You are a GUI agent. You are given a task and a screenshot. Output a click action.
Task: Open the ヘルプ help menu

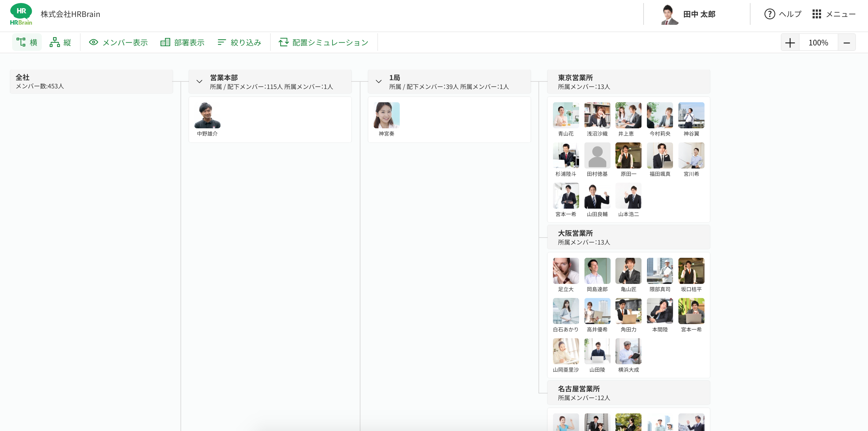[x=782, y=14]
